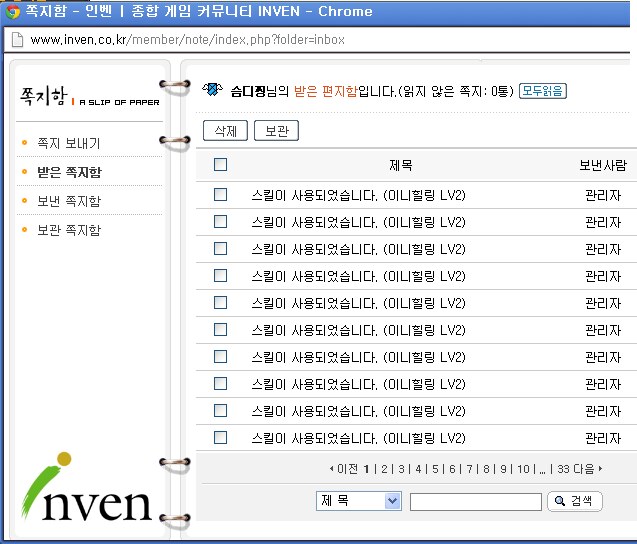The height and width of the screenshot is (544, 637).
Task: Click the 보관 archive button
Action: point(276,130)
